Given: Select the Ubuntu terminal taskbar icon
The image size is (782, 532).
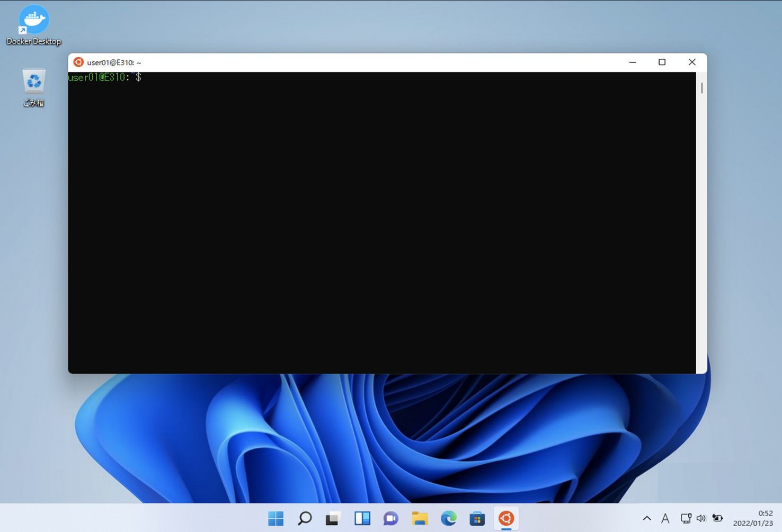Looking at the screenshot, I should tap(506, 518).
